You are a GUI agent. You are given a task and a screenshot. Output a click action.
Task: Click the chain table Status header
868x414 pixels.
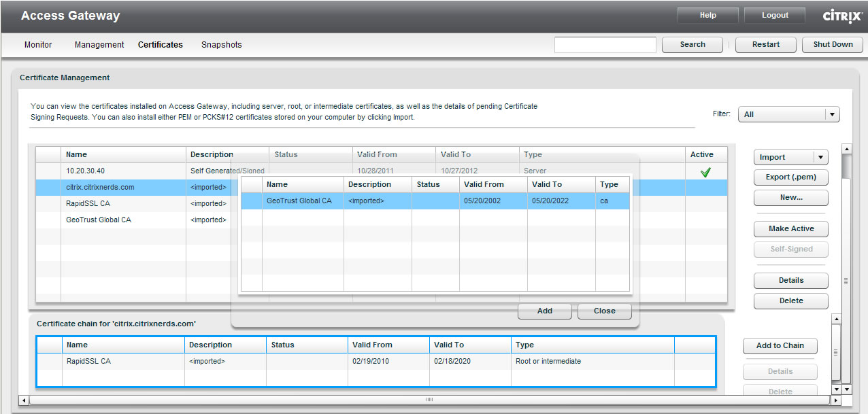click(x=307, y=345)
